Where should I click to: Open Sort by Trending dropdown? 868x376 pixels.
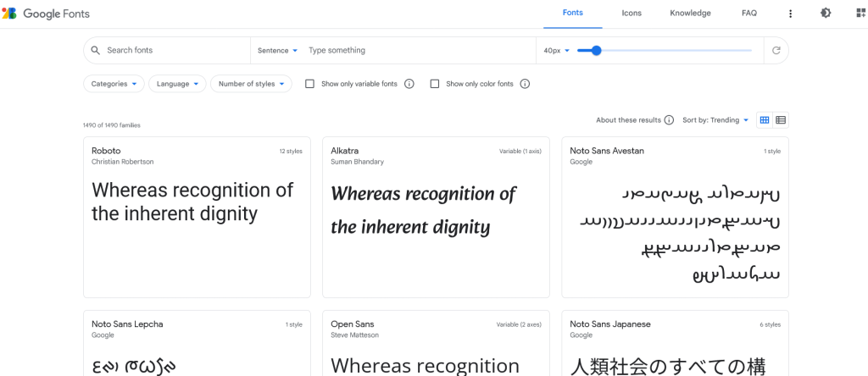click(715, 120)
